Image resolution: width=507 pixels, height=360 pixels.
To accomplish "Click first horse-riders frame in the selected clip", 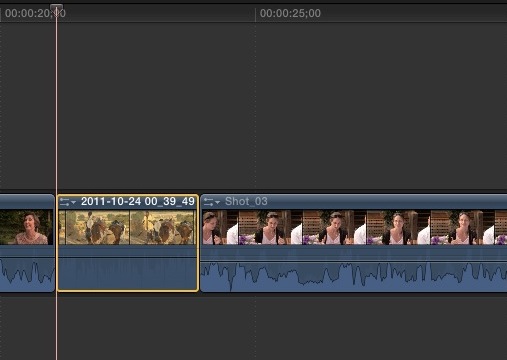I will pos(97,227).
